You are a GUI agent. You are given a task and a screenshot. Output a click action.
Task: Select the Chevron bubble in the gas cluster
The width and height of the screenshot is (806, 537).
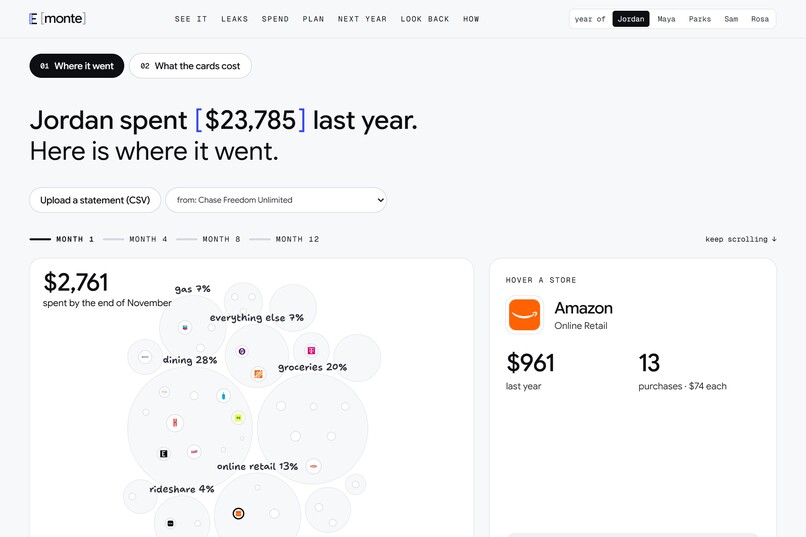pyautogui.click(x=185, y=327)
